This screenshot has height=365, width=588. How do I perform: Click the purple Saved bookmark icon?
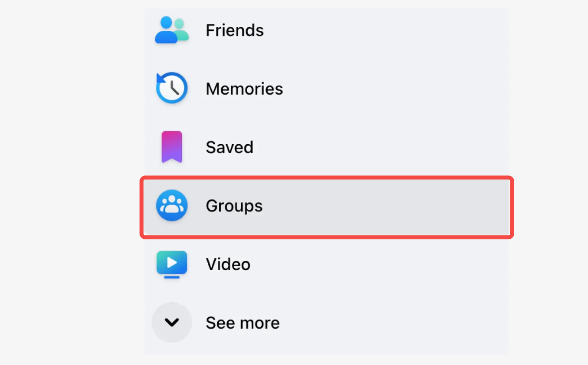171,147
